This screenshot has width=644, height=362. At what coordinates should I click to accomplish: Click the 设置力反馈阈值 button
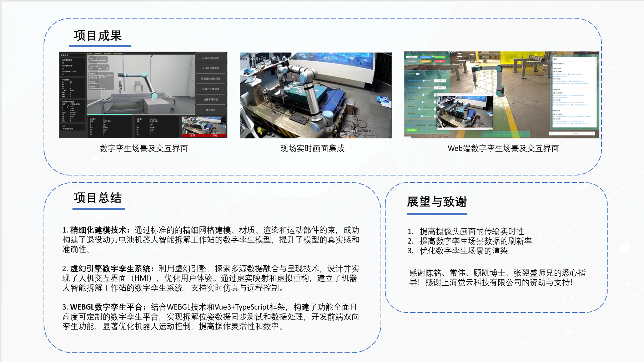(x=211, y=89)
